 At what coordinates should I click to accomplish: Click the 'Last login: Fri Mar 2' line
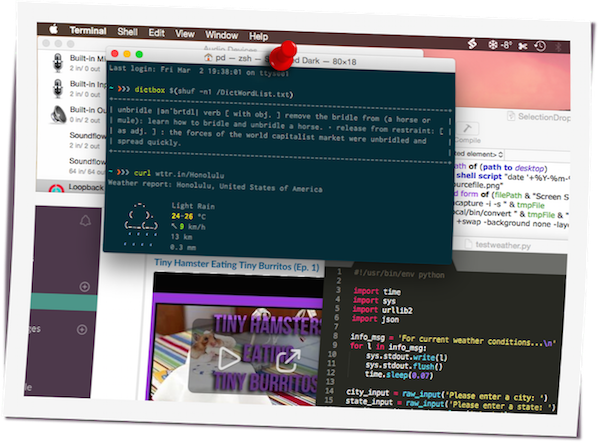coord(199,71)
